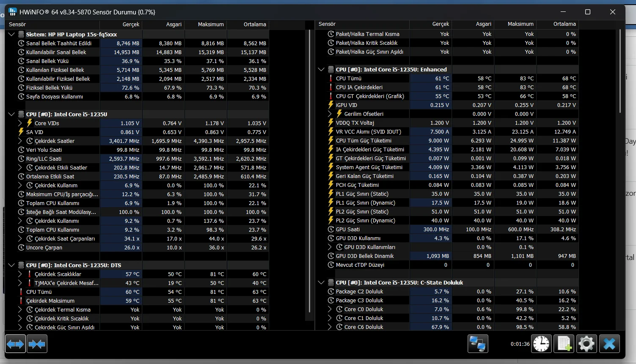The height and width of the screenshot is (364, 636).
Task: Collapse the CPU [#0]: Intel Core i5-1235U: DTS group
Action: tap(11, 265)
